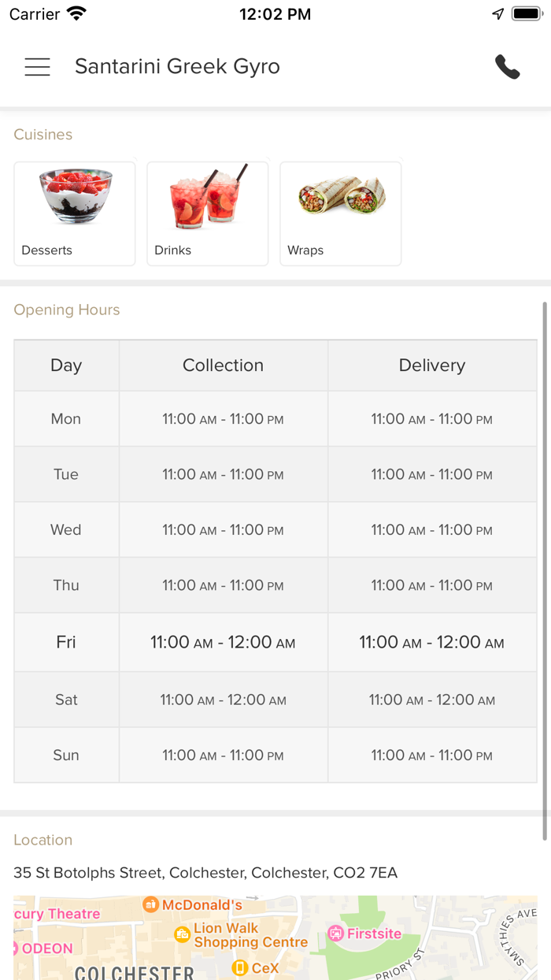Tap the phone call icon
The image size is (551, 980).
coord(508,67)
